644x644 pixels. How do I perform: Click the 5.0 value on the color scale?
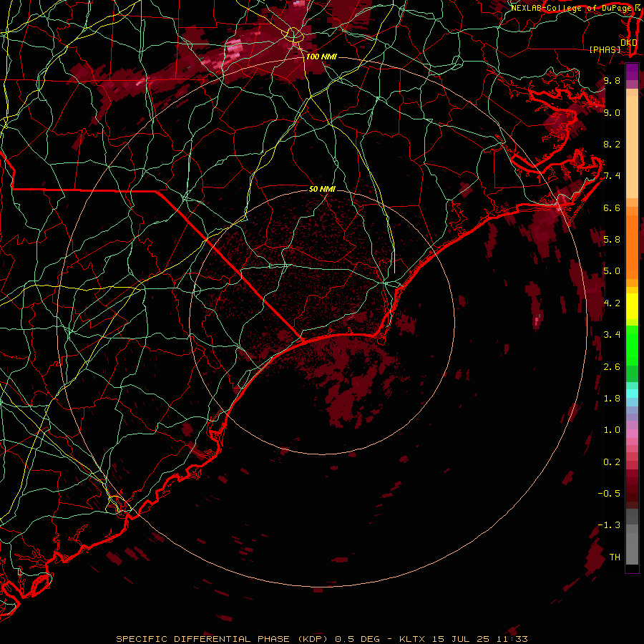tap(612, 271)
